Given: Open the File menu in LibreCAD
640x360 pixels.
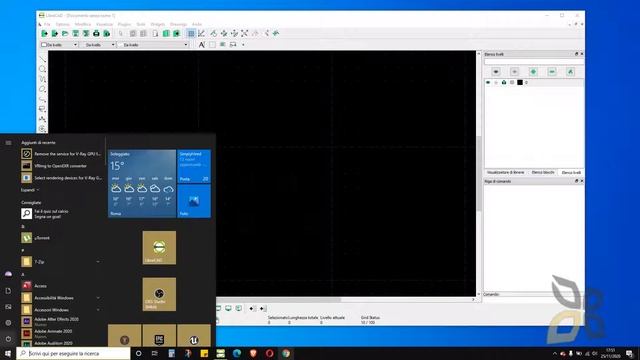Looking at the screenshot, I should pos(47,24).
